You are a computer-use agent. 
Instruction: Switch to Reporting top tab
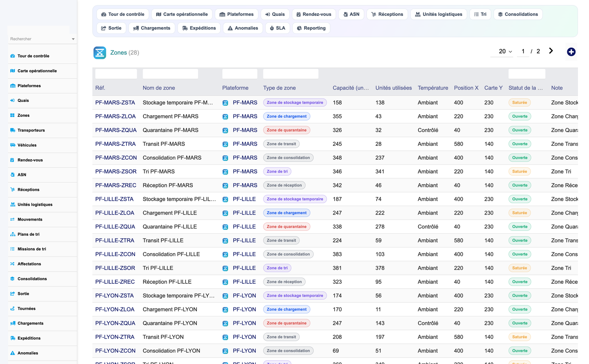click(x=311, y=28)
